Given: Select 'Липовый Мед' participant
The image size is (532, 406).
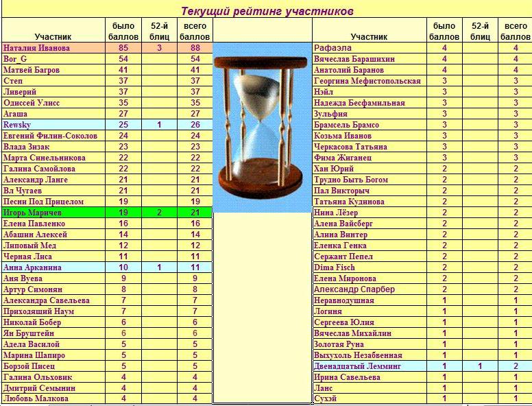Looking at the screenshot, I should tap(53, 246).
